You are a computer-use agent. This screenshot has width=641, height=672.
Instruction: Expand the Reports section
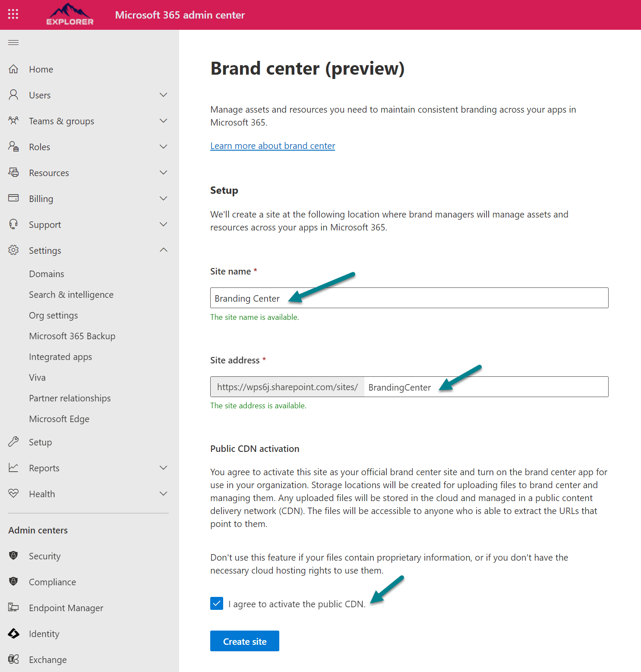[164, 467]
